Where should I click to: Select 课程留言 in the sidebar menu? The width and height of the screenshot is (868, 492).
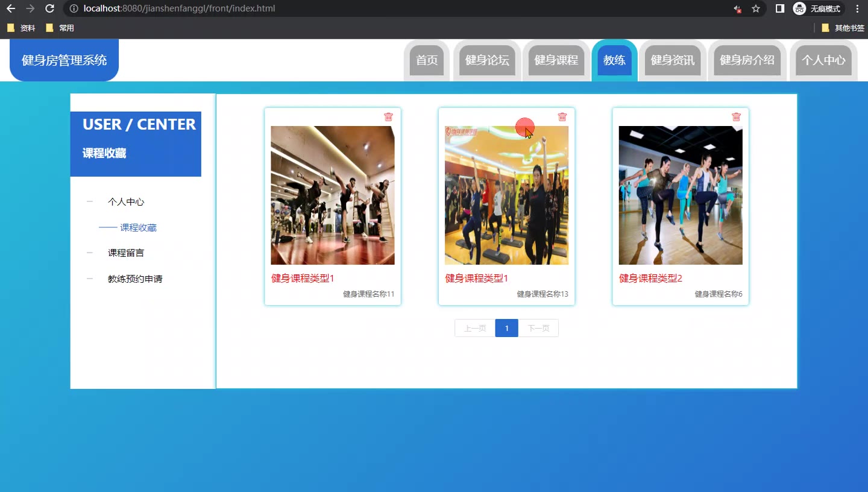click(x=126, y=253)
